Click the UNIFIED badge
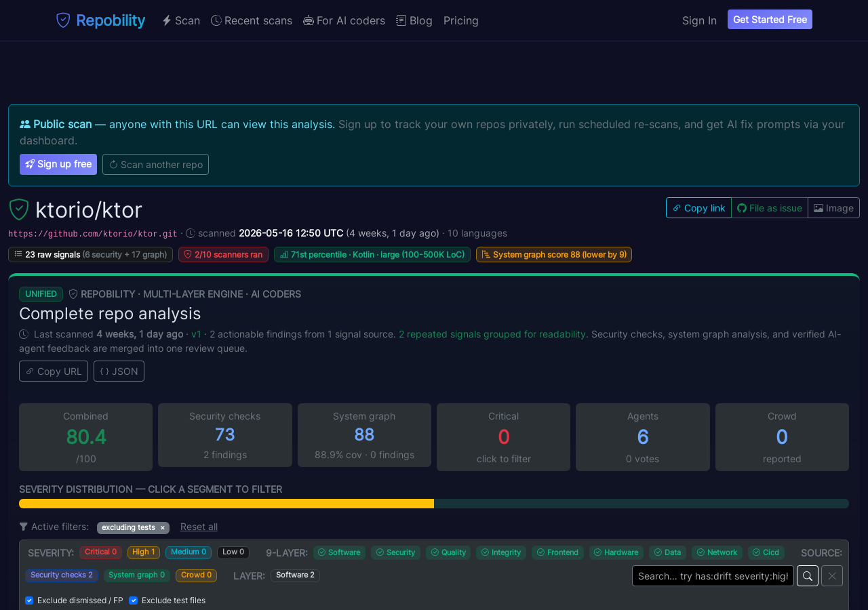Screen dimensions: 868x610 click(x=41, y=294)
